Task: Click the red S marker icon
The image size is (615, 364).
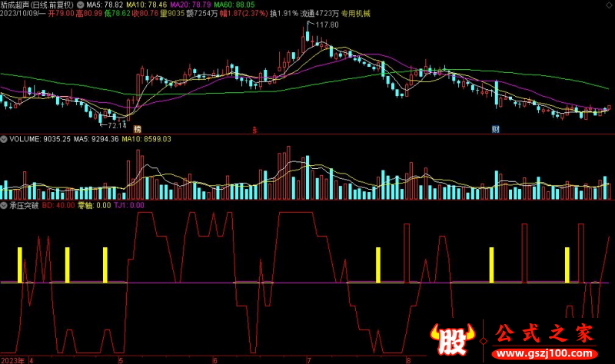Action: (254, 130)
